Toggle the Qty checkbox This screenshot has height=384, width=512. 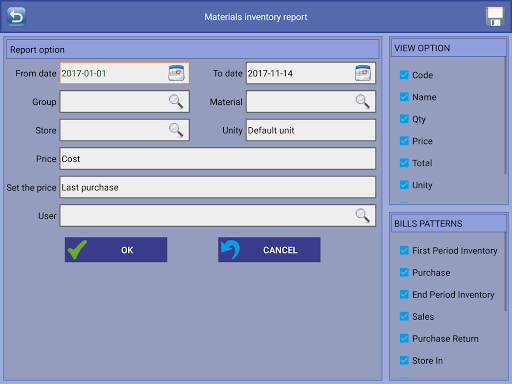(404, 119)
